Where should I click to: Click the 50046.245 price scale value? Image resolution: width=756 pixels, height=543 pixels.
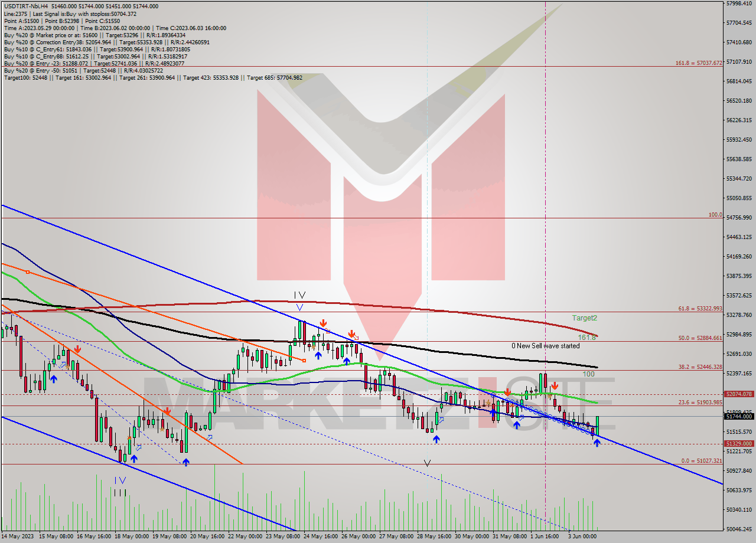pyautogui.click(x=739, y=529)
